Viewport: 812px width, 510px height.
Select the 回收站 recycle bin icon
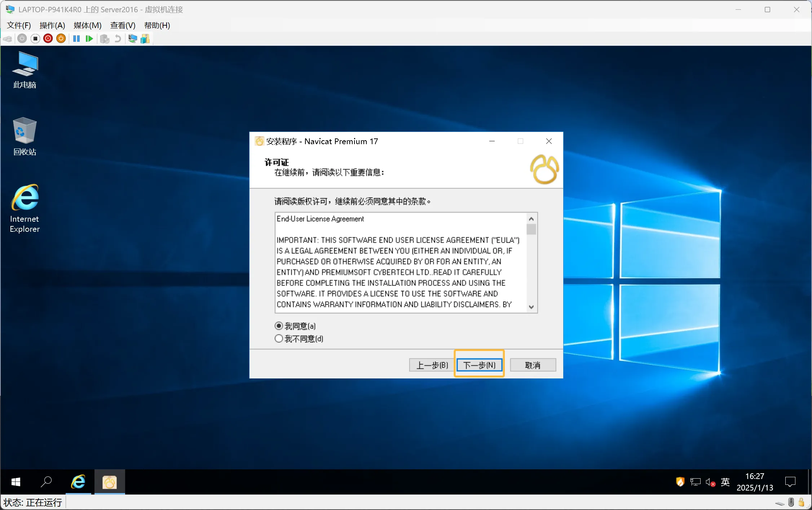(25, 137)
